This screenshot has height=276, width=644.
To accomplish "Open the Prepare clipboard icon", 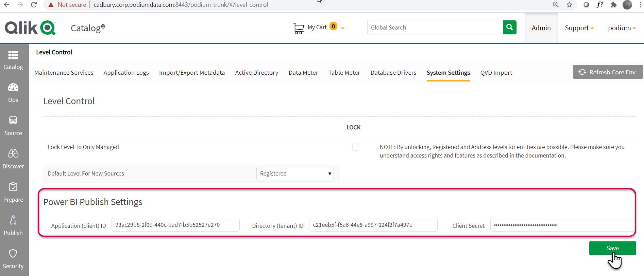I will point(13,187).
